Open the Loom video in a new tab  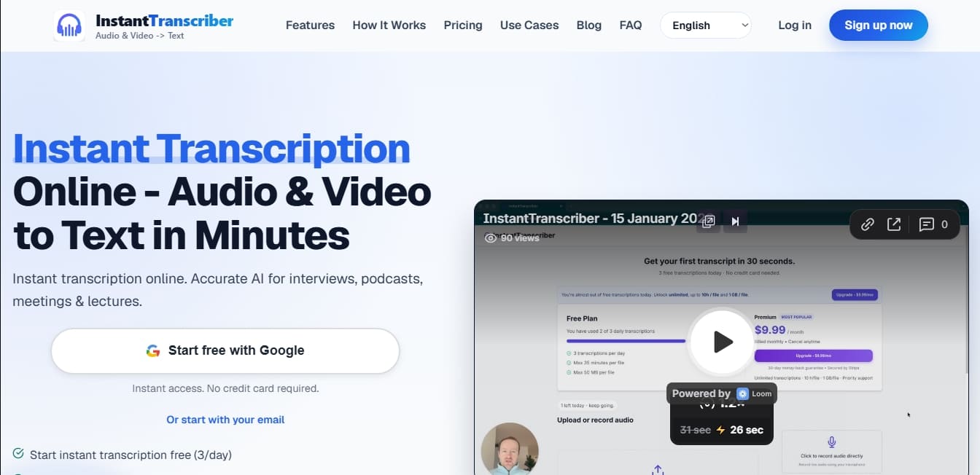(x=894, y=224)
